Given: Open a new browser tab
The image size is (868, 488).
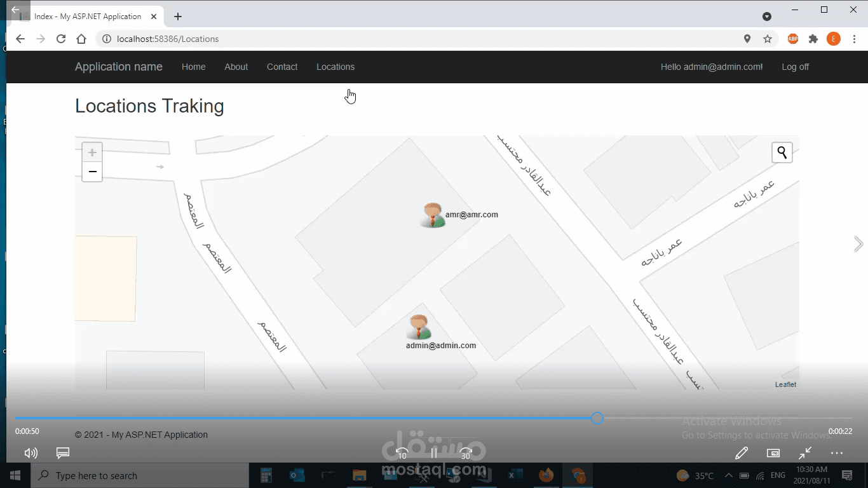Looking at the screenshot, I should coord(178,17).
